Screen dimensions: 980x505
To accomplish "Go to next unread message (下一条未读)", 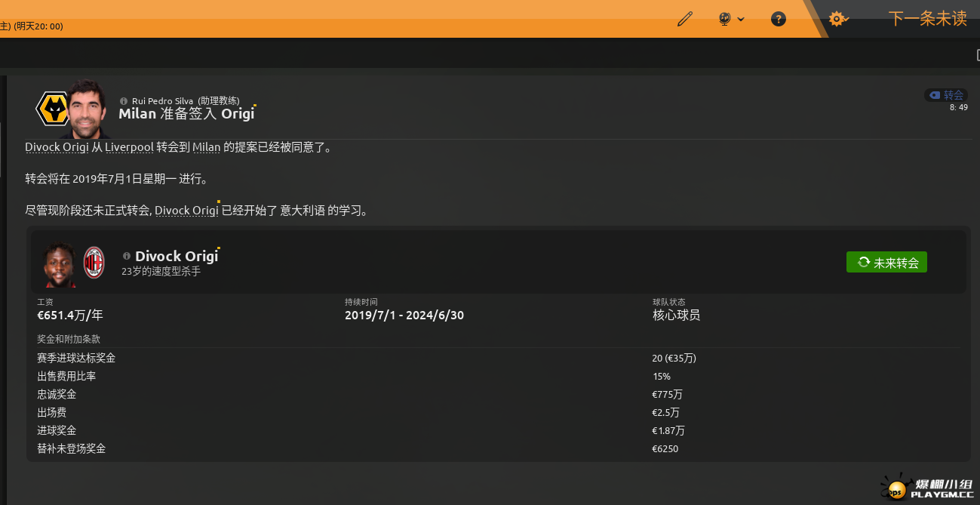I will 927,19.
